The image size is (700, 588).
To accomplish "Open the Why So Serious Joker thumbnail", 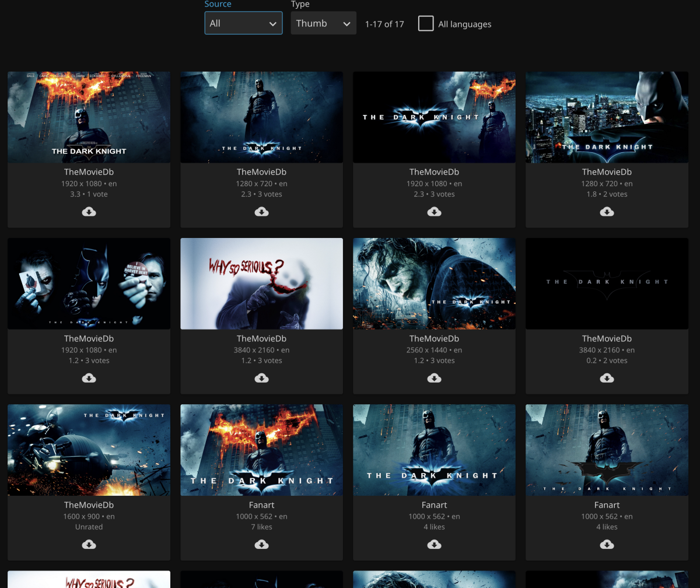I will (x=261, y=283).
